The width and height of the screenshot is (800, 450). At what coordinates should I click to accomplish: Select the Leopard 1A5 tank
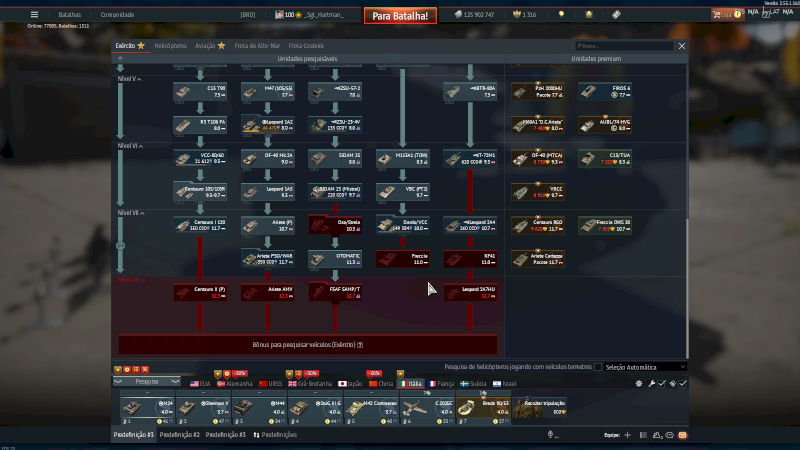coord(267,192)
